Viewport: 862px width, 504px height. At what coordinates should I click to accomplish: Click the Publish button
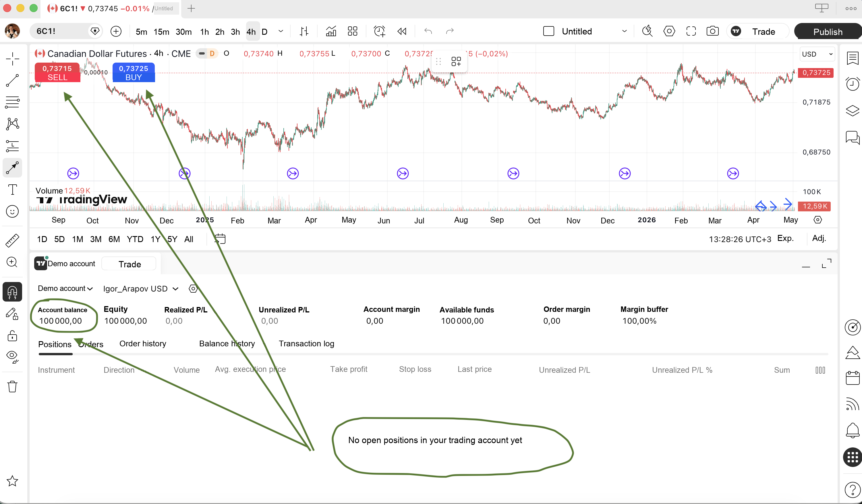click(828, 32)
